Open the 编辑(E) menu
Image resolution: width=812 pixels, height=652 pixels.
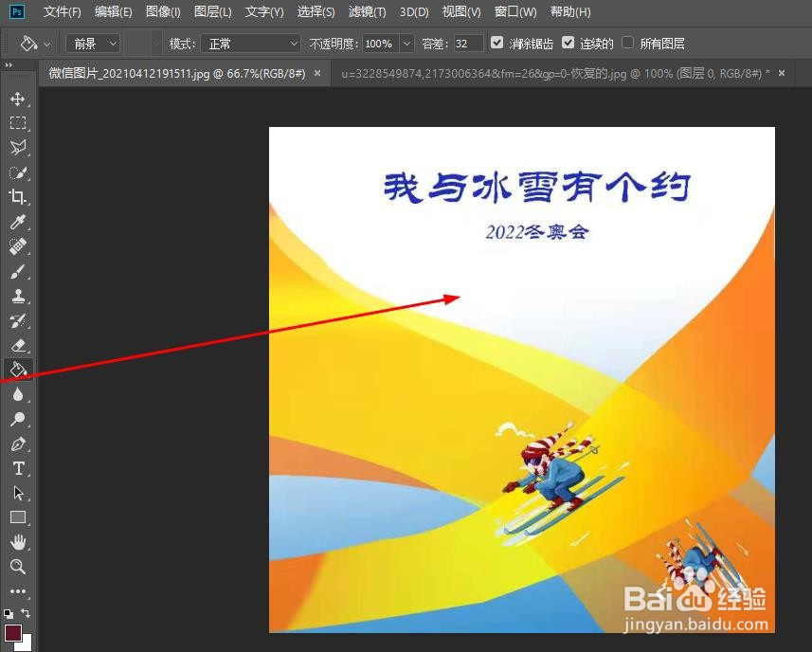tap(114, 12)
